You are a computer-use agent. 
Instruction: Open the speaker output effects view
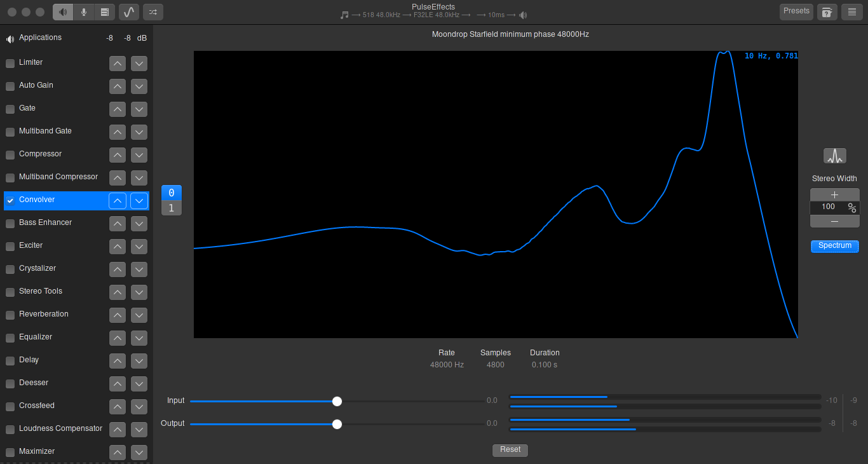coord(63,12)
